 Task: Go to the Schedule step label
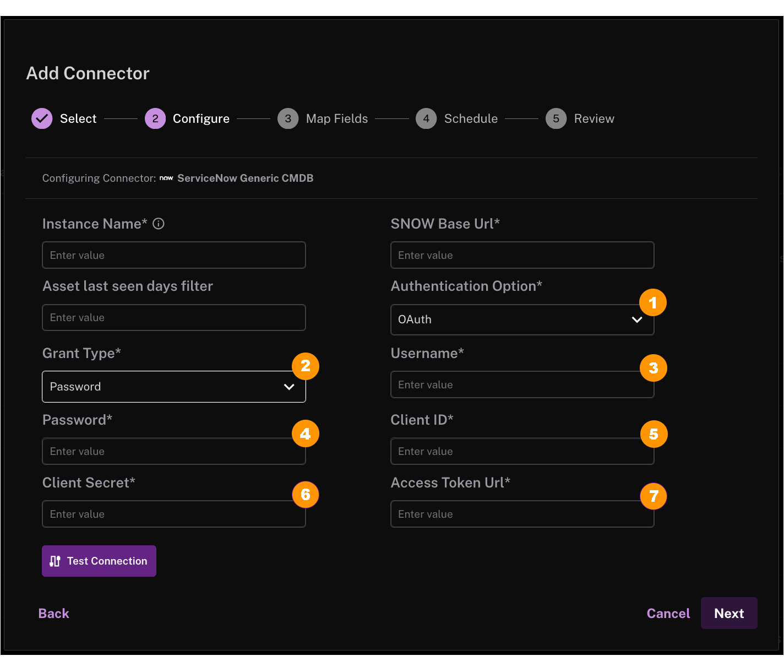[471, 118]
